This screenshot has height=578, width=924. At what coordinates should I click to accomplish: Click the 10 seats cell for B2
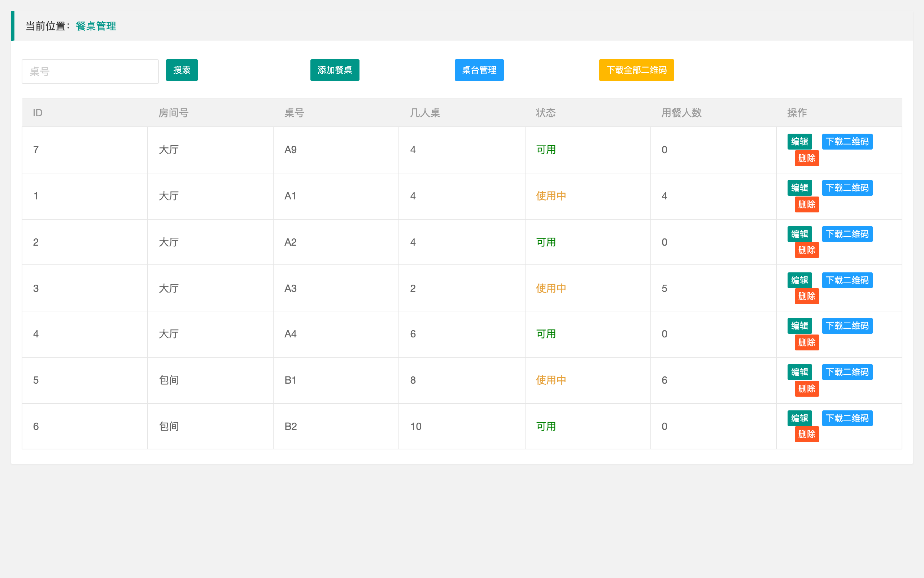point(462,426)
